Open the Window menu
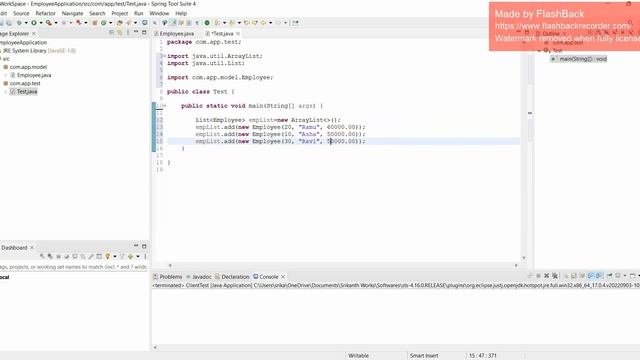 [159, 13]
